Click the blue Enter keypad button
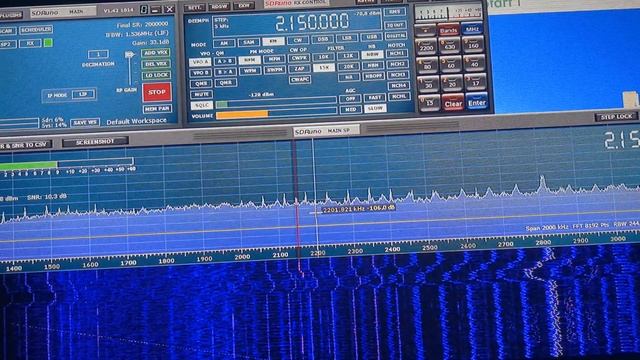 coord(476,102)
